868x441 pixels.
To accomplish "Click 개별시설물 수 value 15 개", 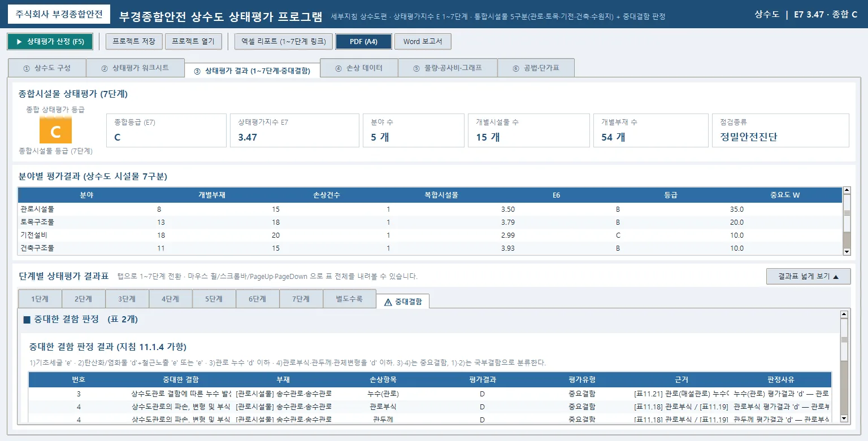I will pyautogui.click(x=488, y=137).
